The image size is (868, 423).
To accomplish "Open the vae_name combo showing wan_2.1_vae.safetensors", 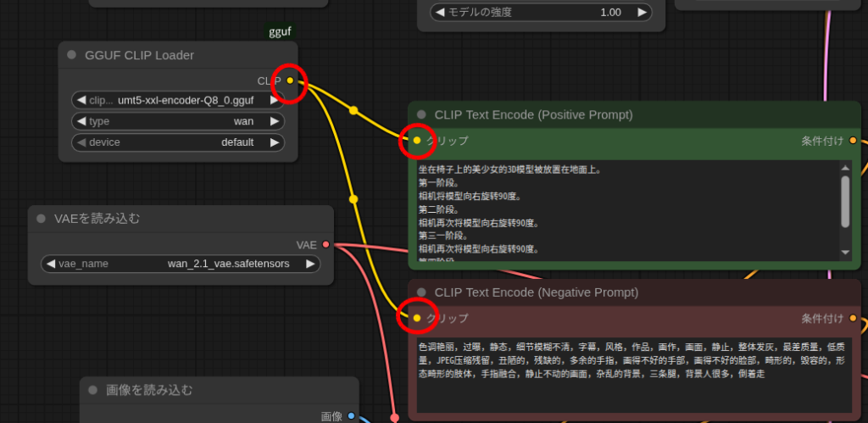I will [180, 264].
